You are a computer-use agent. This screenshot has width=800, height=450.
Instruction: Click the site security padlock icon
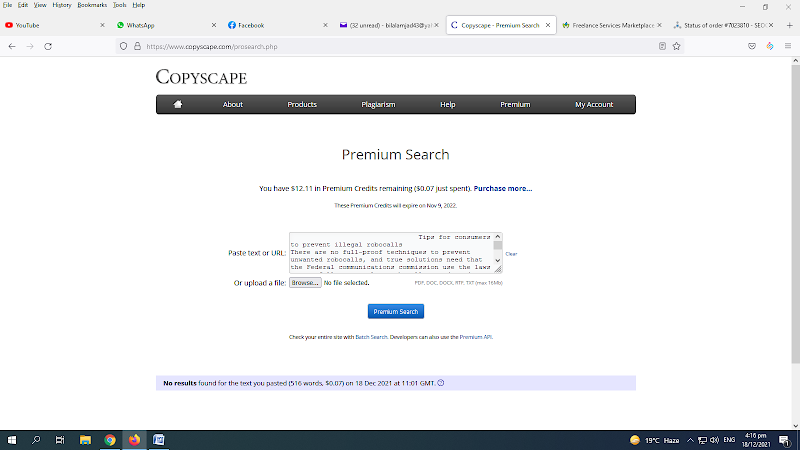[x=137, y=46]
